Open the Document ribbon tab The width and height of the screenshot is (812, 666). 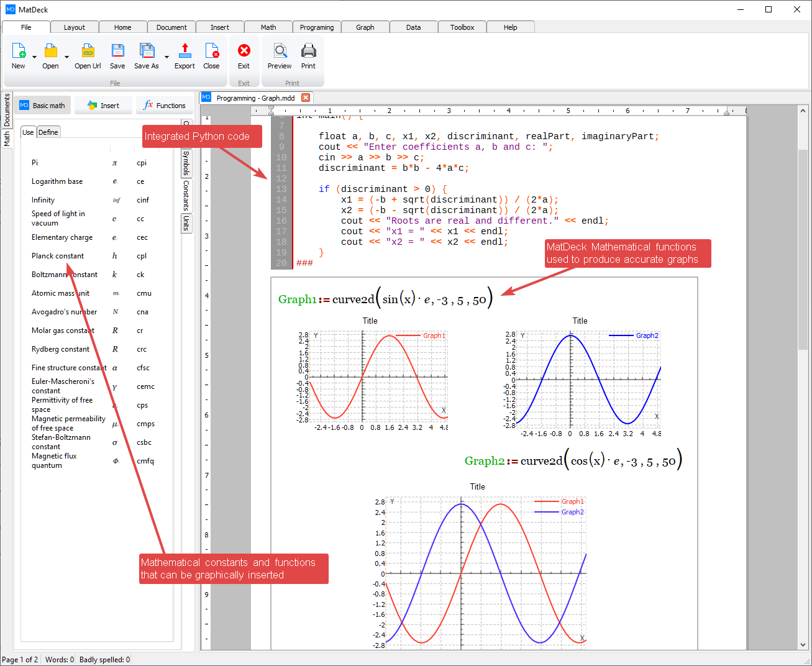click(171, 27)
